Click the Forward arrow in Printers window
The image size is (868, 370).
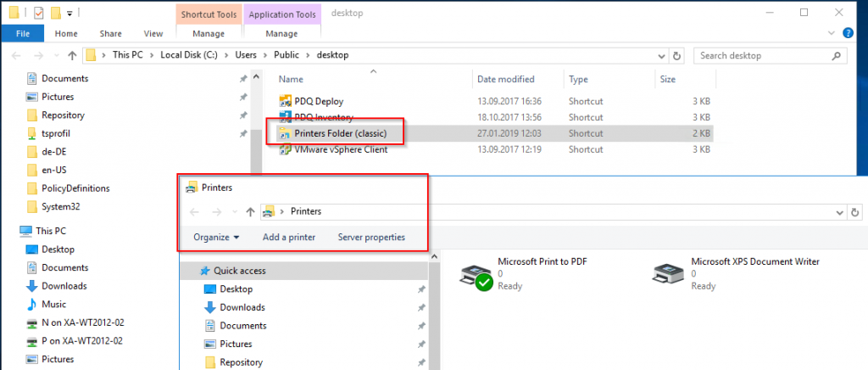(216, 211)
